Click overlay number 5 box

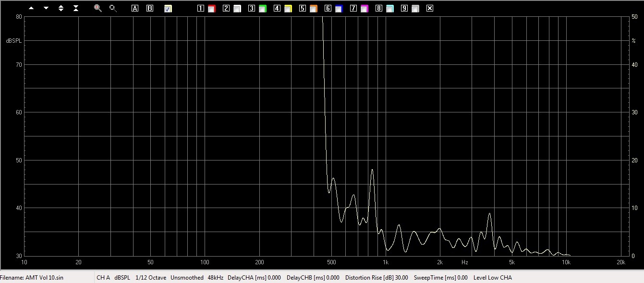click(303, 8)
